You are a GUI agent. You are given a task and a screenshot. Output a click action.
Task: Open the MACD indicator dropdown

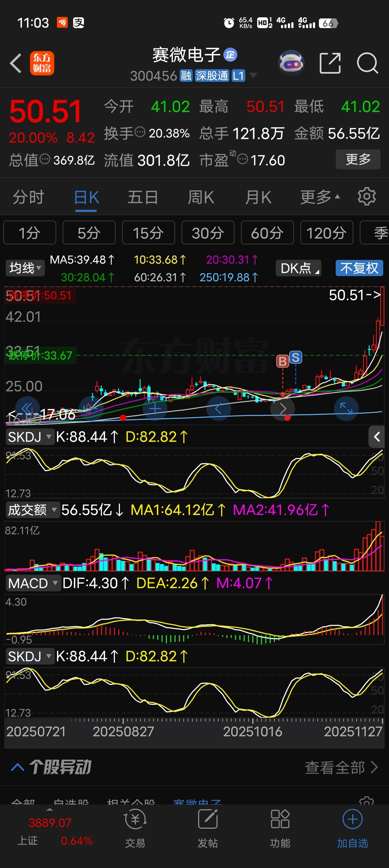coord(33,583)
